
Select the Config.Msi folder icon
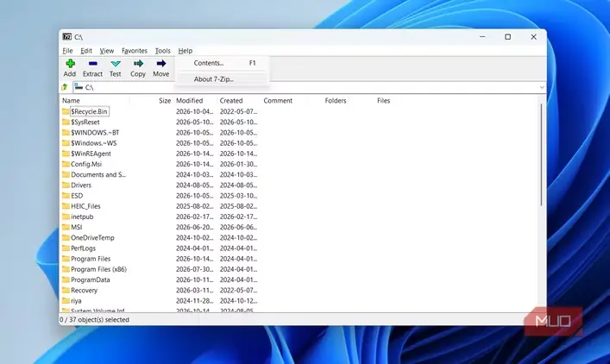pos(66,164)
